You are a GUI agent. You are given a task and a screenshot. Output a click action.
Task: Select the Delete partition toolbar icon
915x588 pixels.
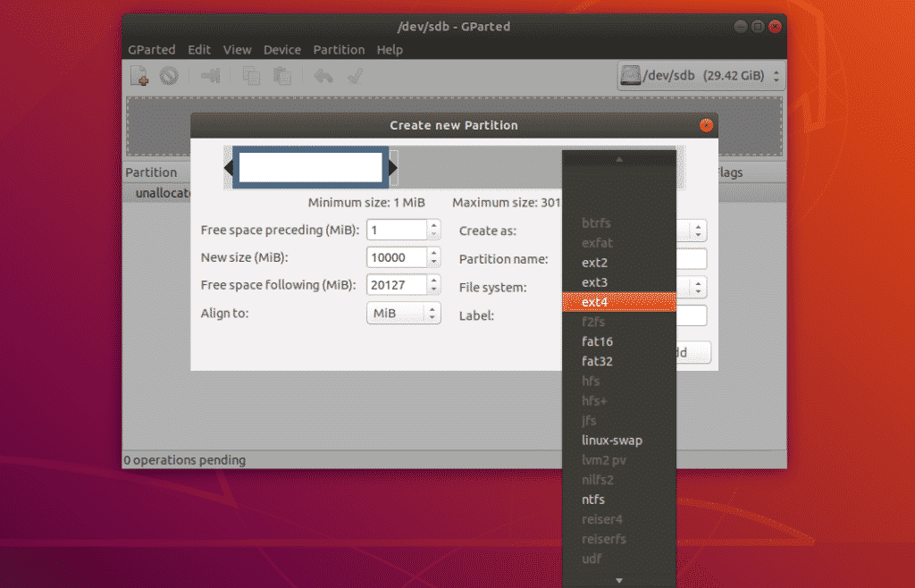(x=168, y=75)
